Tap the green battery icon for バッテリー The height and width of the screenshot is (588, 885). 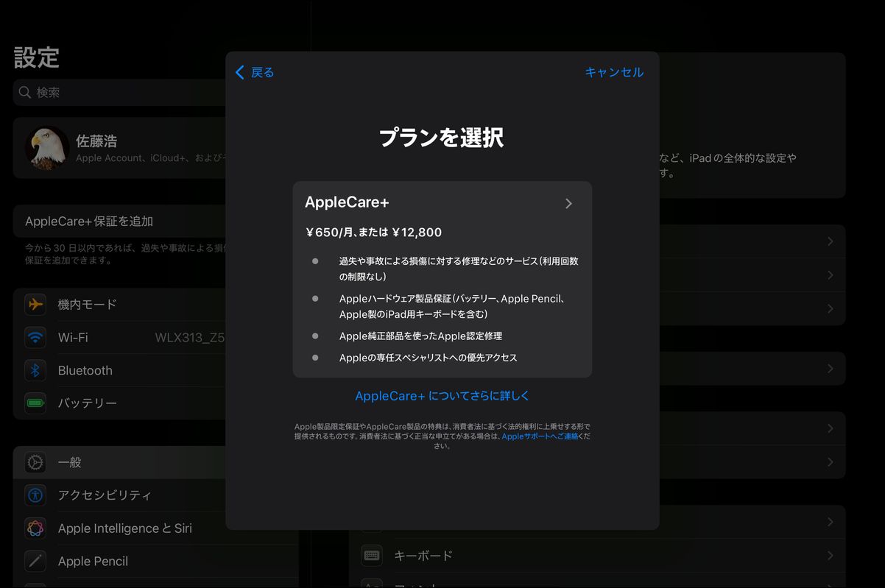[35, 403]
